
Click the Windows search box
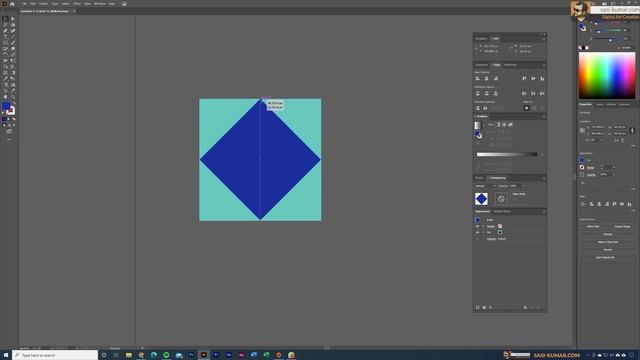tap(55, 355)
